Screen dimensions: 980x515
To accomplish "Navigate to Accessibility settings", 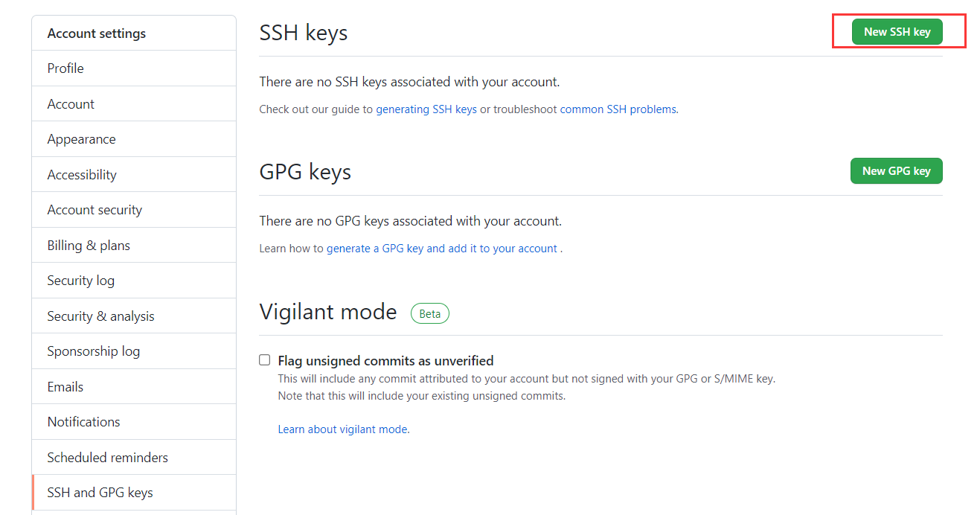I will pyautogui.click(x=82, y=175).
